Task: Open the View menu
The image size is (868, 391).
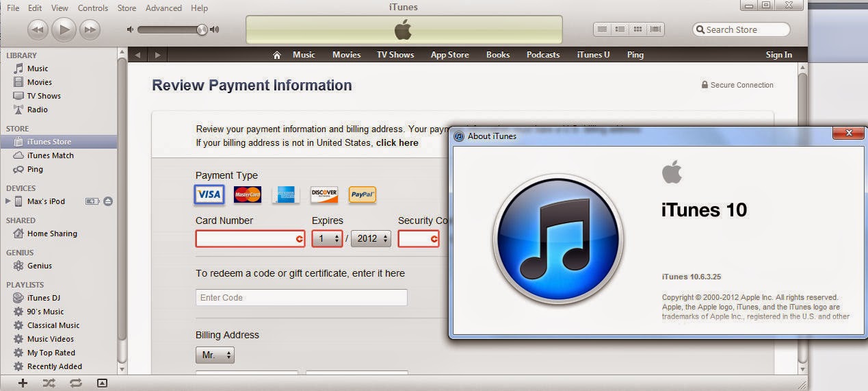Action: point(60,8)
